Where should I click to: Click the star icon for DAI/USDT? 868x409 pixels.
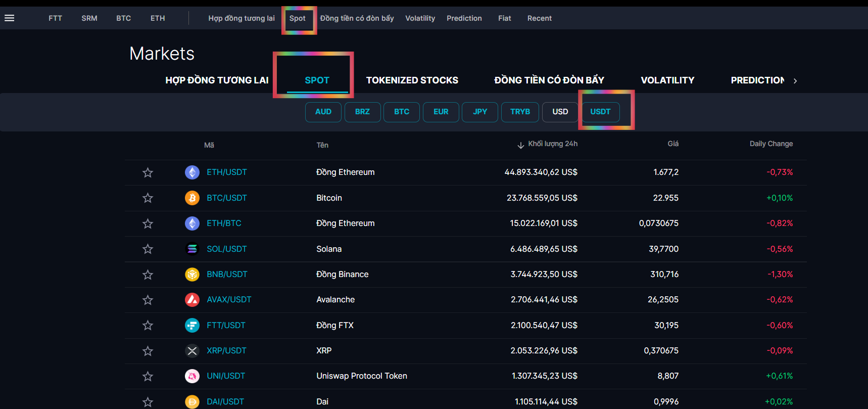(x=148, y=402)
